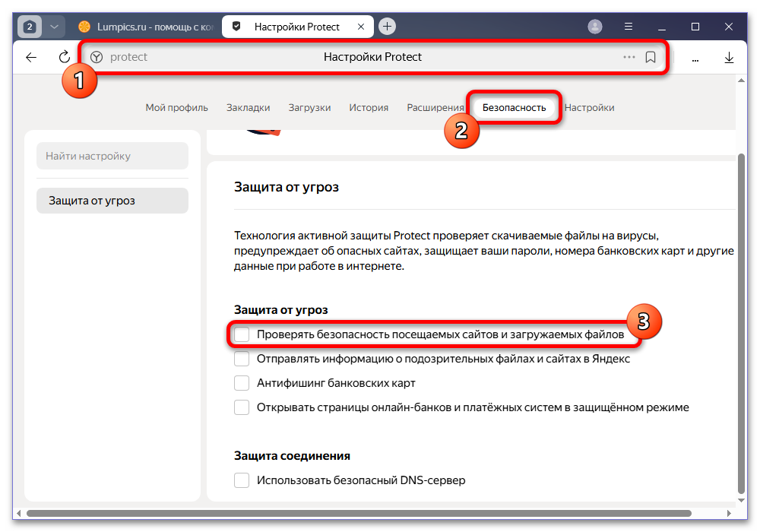
Task: Open the История section
Action: pos(369,108)
